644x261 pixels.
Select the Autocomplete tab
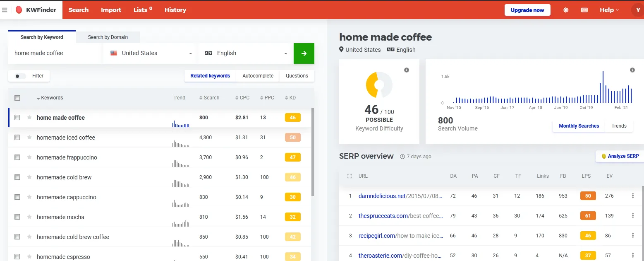pyautogui.click(x=258, y=76)
